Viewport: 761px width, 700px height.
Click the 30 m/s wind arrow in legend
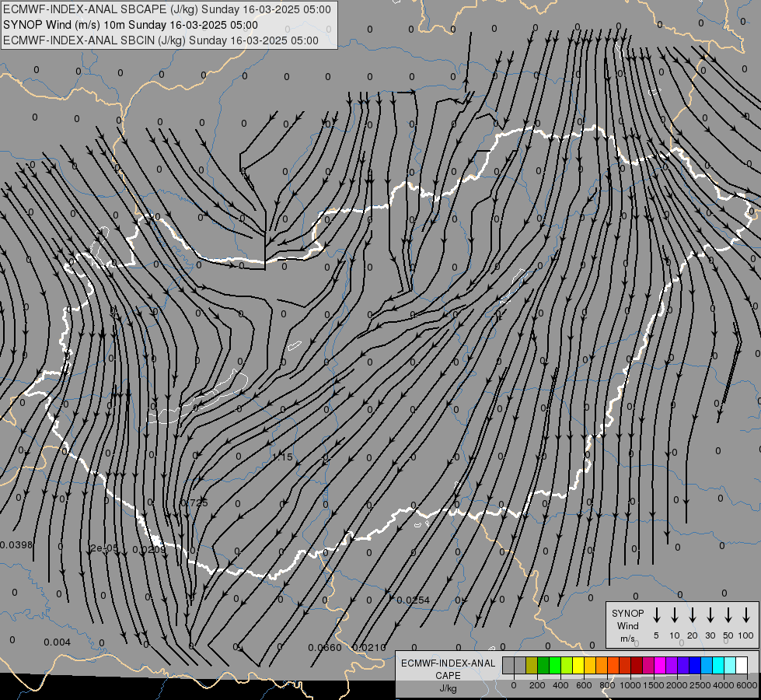(x=710, y=615)
